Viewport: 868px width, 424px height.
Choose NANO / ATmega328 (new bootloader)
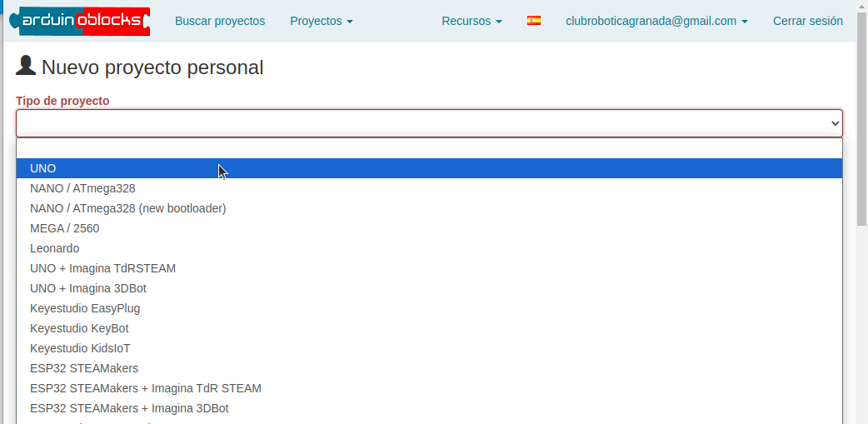coord(128,208)
